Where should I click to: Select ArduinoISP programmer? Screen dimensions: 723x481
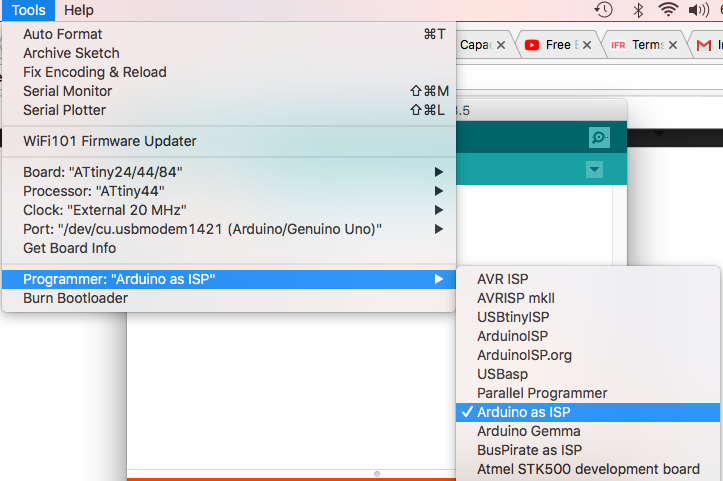(588, 336)
